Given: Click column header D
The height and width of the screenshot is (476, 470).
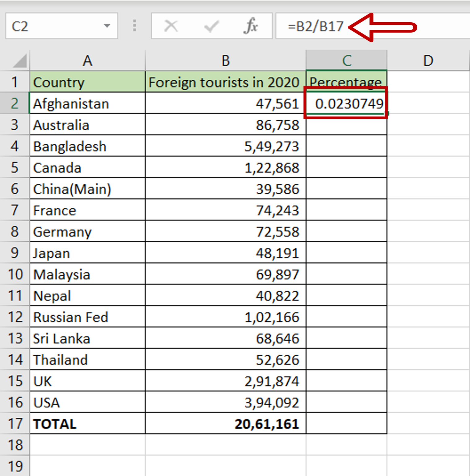Looking at the screenshot, I should coord(428,60).
